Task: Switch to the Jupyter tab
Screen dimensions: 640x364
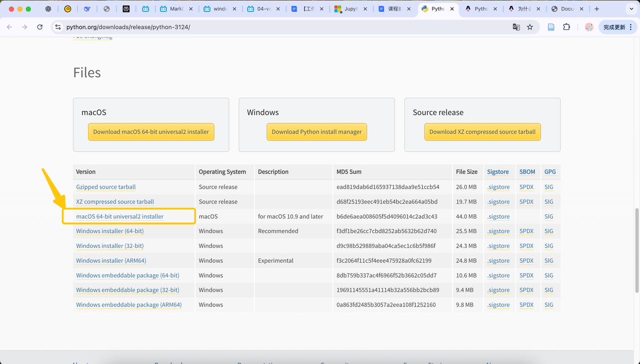Action: pyautogui.click(x=346, y=9)
